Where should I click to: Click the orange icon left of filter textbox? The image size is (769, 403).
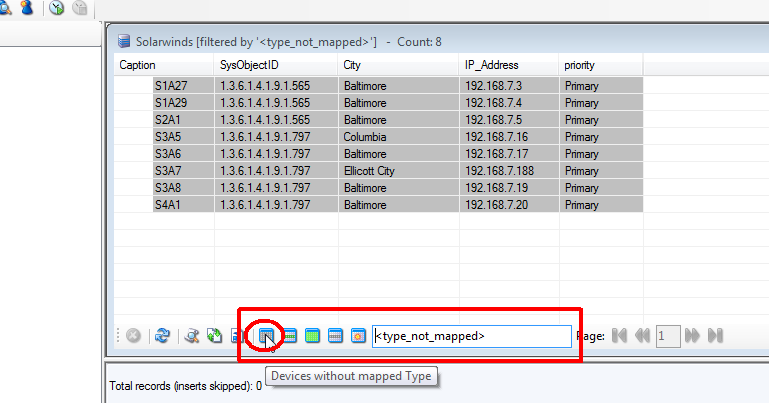coord(358,336)
